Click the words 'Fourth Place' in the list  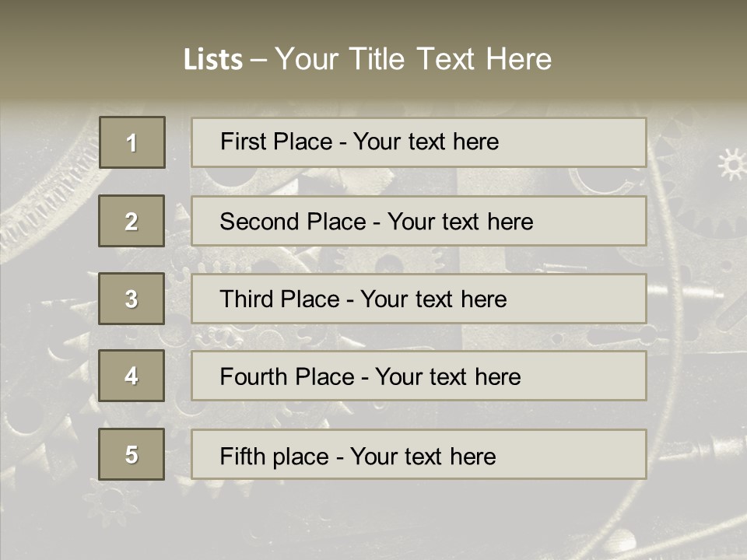click(287, 377)
